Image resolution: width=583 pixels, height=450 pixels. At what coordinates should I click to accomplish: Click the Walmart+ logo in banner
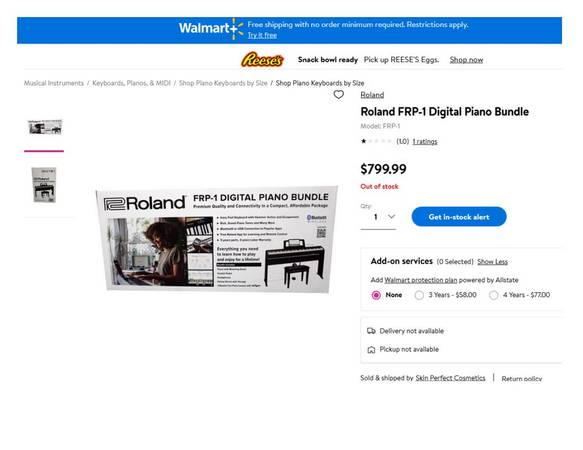[x=211, y=29]
